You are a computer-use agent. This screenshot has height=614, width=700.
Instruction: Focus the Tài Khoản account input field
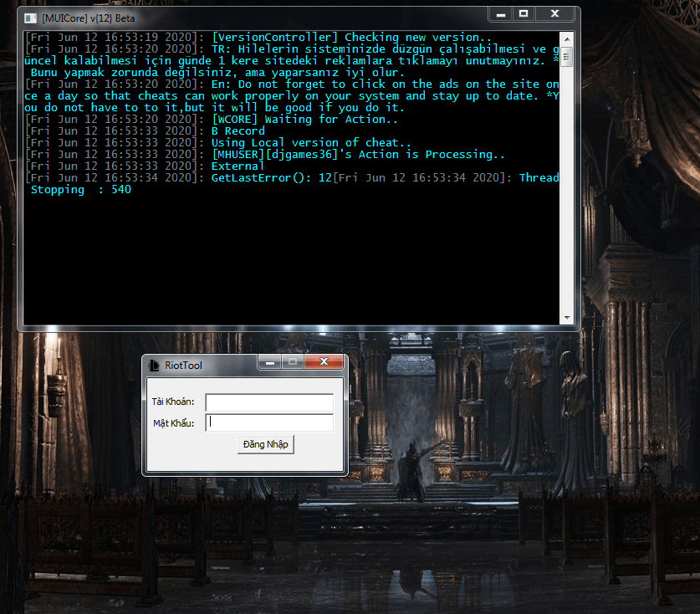click(269, 402)
